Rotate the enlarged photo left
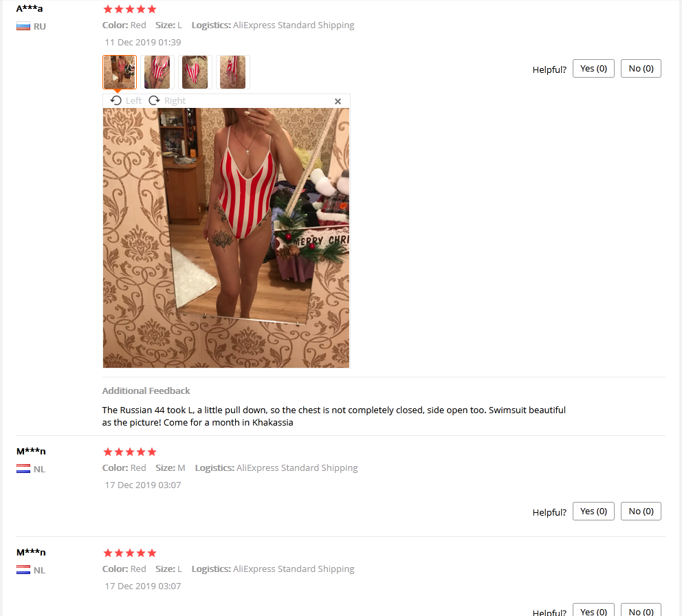This screenshot has height=616, width=682. (126, 101)
